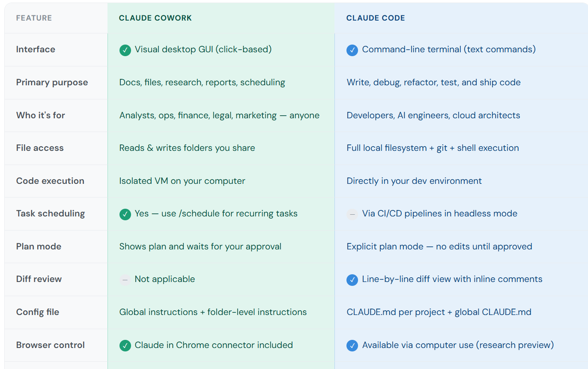Click the Browser control row label
This screenshot has width=588, height=369.
tap(51, 345)
